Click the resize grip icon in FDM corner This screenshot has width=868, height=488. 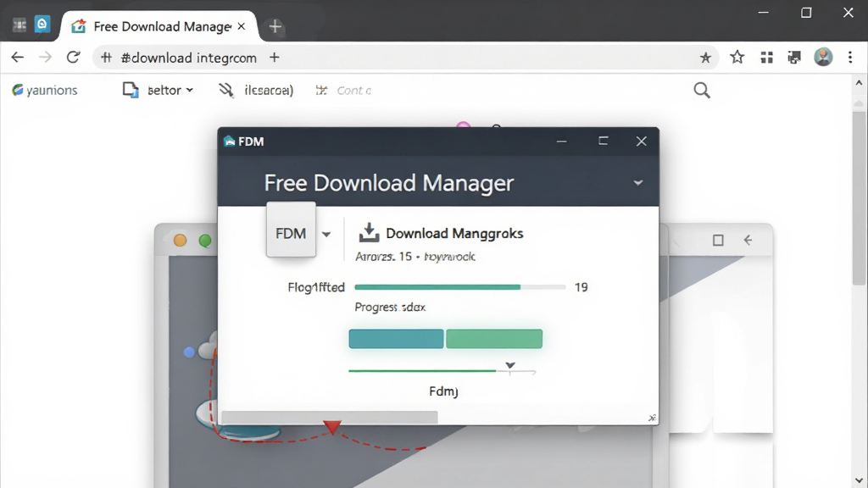coord(652,418)
